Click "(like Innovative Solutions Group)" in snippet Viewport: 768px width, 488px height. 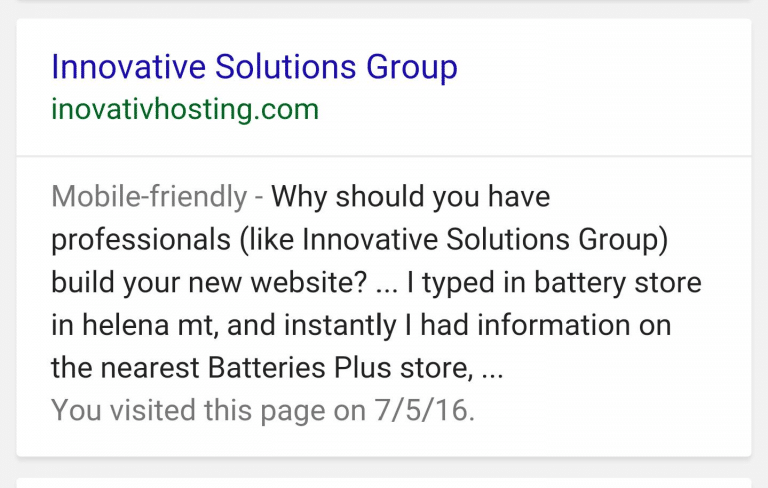tap(454, 240)
